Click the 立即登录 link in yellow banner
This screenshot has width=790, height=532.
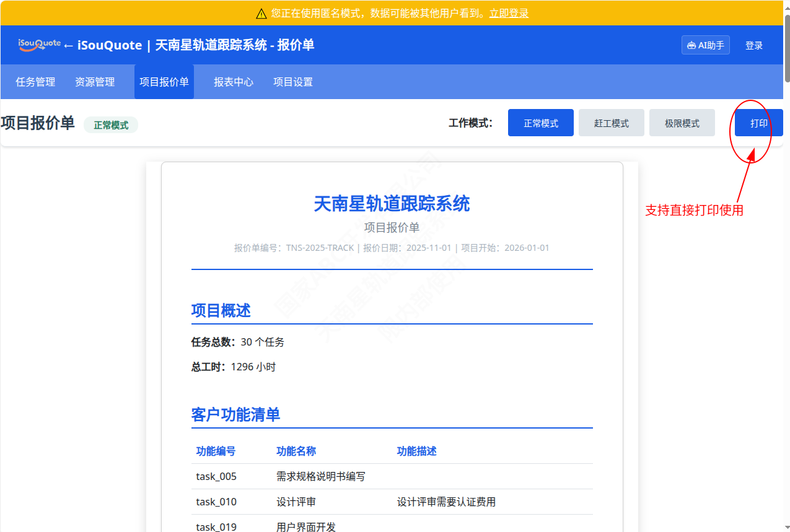coord(509,14)
